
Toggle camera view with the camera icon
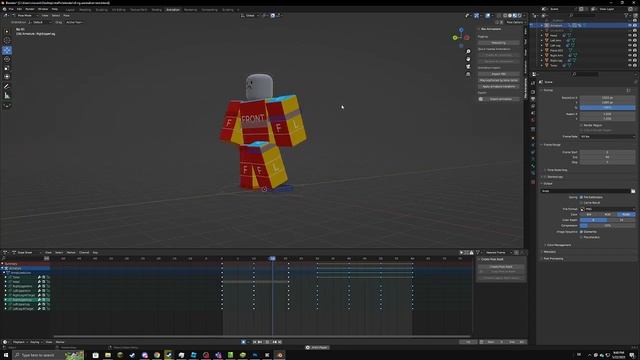tap(468, 67)
